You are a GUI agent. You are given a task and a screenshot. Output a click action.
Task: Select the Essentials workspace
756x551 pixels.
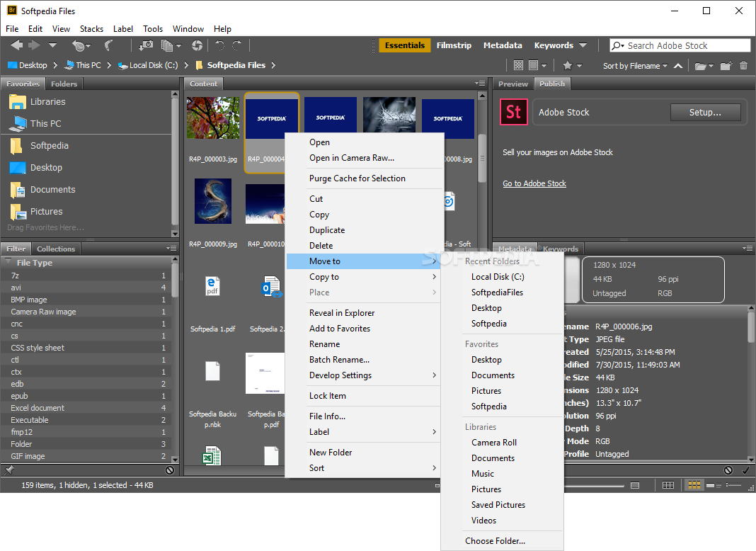(404, 45)
